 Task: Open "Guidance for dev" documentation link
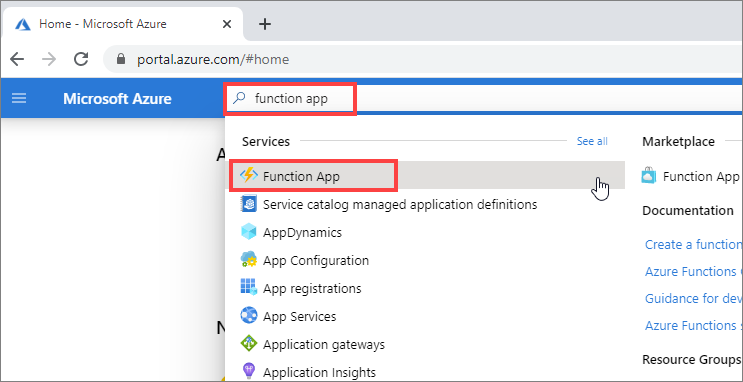pos(693,298)
